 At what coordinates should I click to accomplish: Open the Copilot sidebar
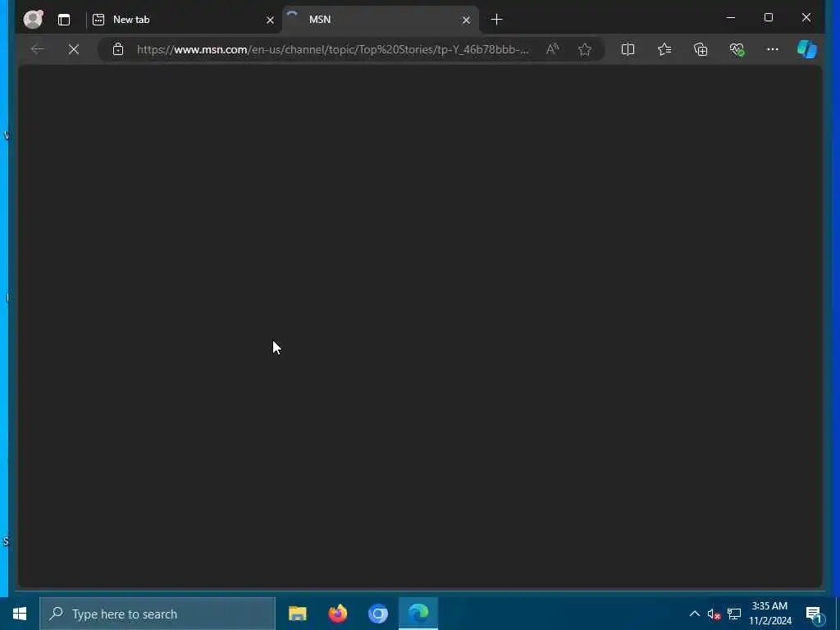coord(807,49)
